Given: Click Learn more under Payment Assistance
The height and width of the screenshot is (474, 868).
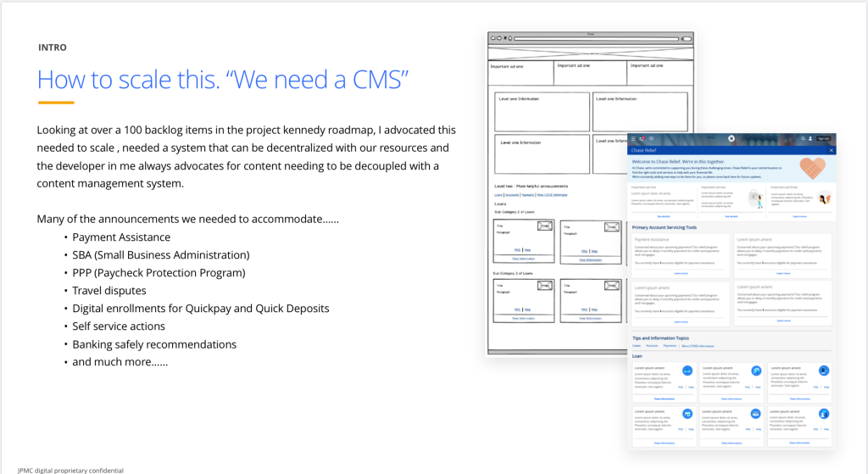Looking at the screenshot, I should [681, 273].
